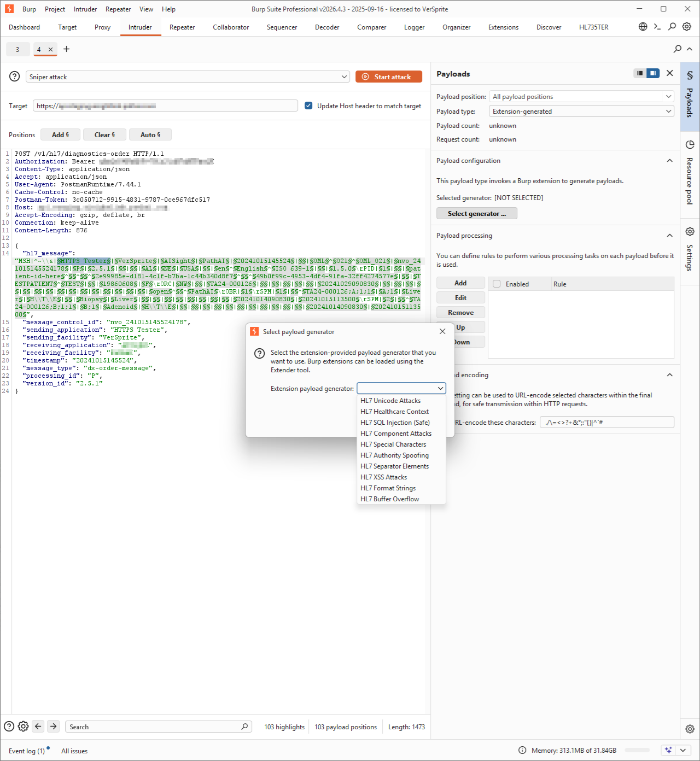The width and height of the screenshot is (700, 761).
Task: Click the Target URL input field
Action: pyautogui.click(x=165, y=106)
